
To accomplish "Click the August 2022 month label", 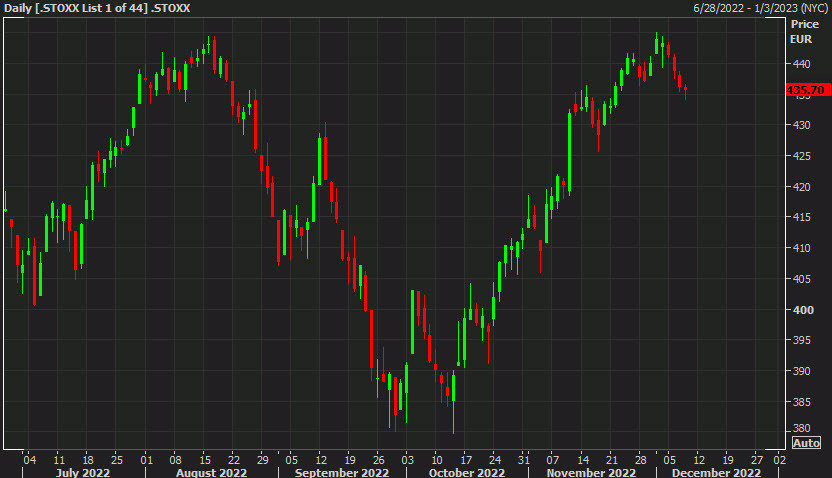I will 211,472.
